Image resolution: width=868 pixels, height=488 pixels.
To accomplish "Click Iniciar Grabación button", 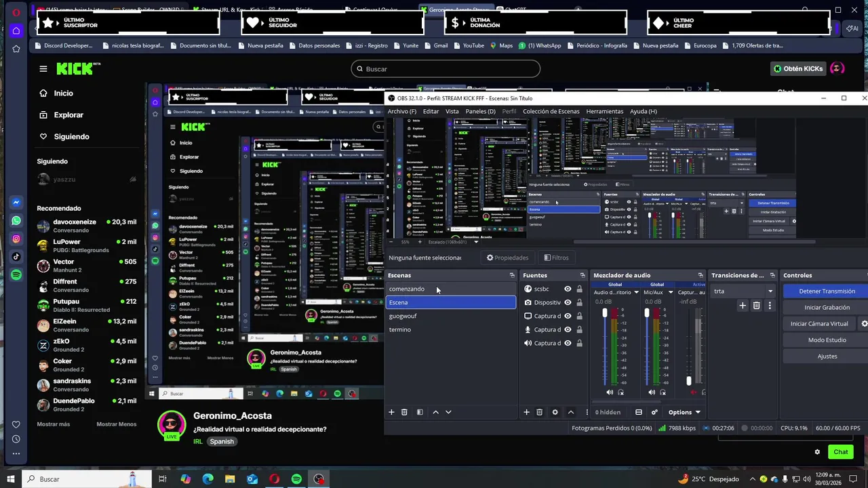I will point(827,308).
